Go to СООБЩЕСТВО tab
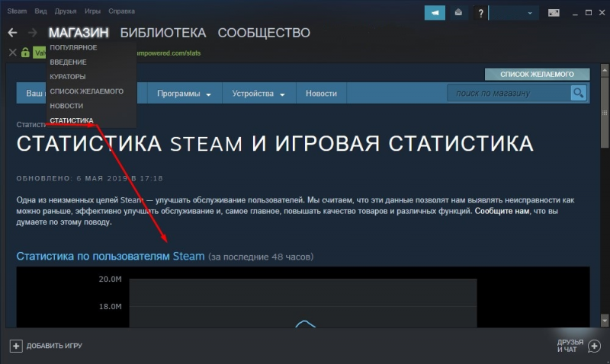 tap(264, 33)
